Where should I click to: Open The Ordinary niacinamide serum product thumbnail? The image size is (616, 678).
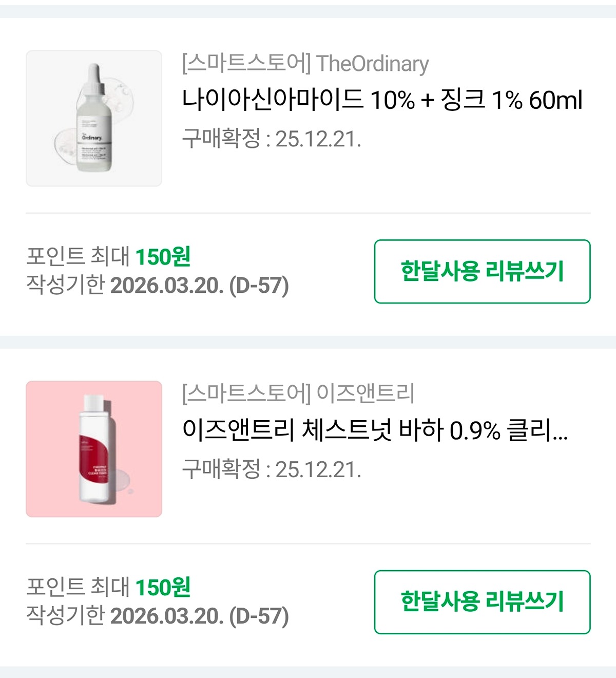94,118
